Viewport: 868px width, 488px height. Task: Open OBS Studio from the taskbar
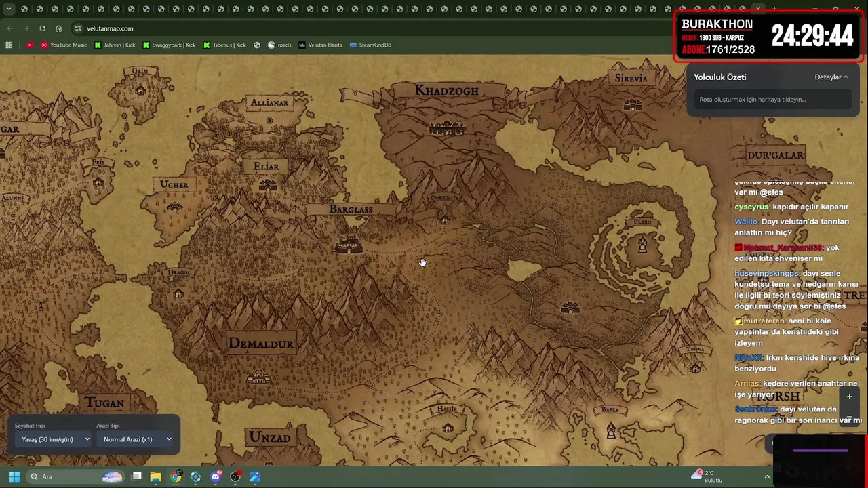pyautogui.click(x=235, y=476)
